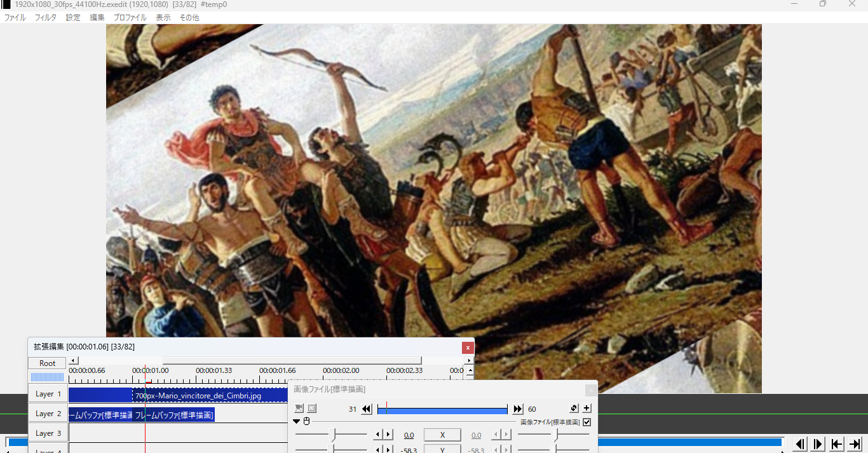Click the left X value 0.0
This screenshot has height=453, width=868.
(x=409, y=435)
